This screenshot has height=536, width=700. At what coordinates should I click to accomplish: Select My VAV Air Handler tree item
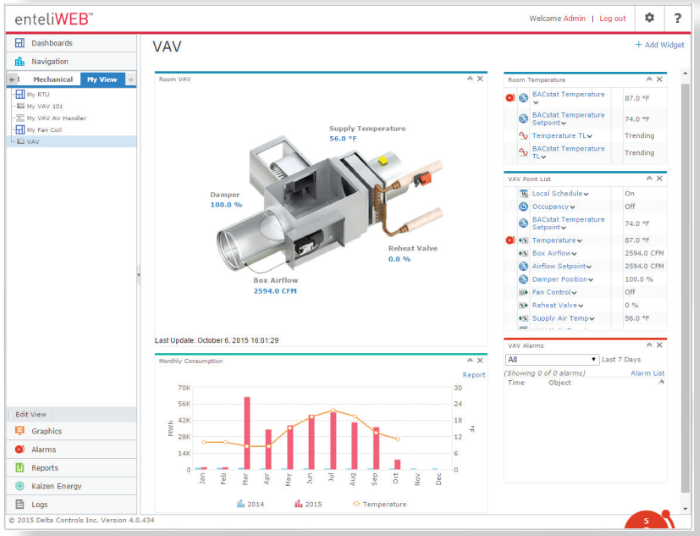[x=56, y=118]
